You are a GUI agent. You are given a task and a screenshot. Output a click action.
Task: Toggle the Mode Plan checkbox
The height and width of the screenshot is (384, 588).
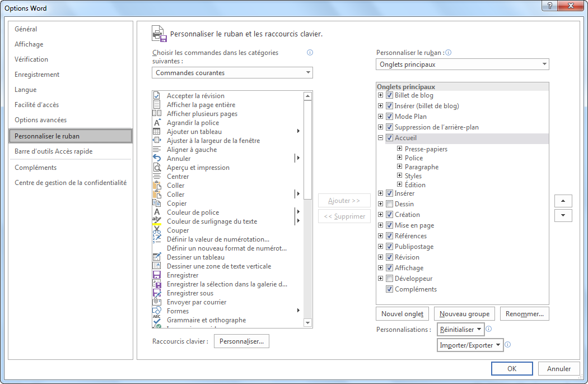click(389, 117)
